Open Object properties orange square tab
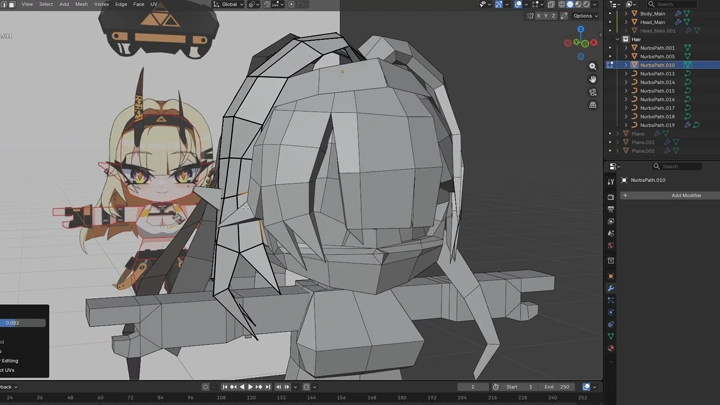Viewport: 720px width, 405px height. point(611,276)
